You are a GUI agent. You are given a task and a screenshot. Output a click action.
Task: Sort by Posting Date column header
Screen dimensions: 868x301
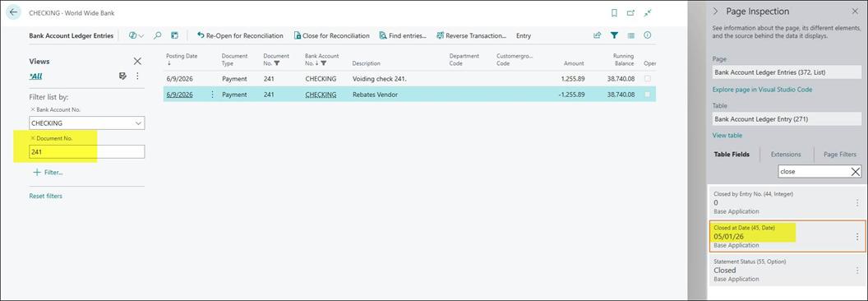pos(182,58)
